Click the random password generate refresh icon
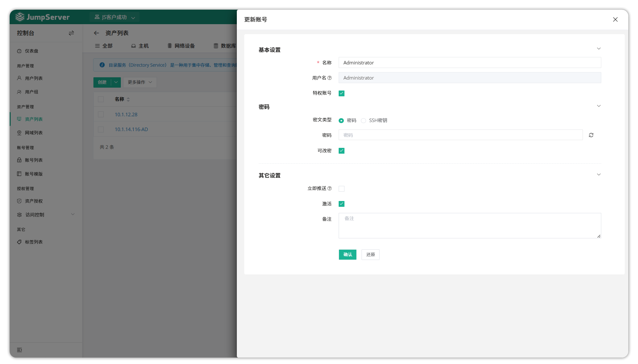638x364 pixels. tap(591, 135)
